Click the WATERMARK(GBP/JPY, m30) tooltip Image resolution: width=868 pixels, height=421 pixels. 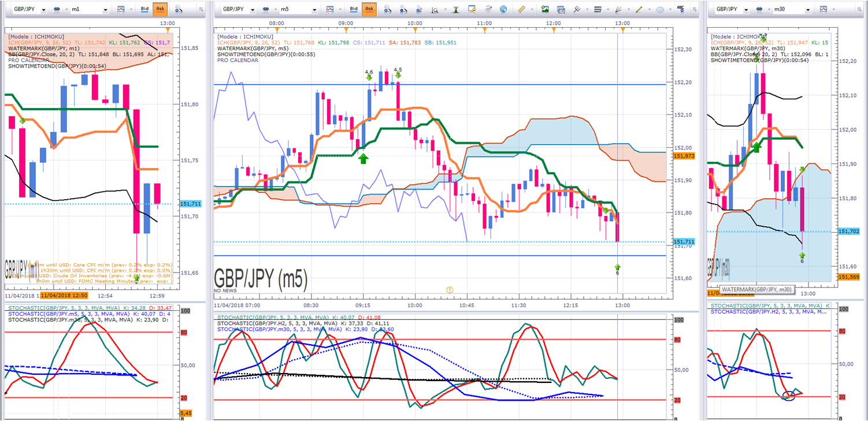click(x=756, y=289)
